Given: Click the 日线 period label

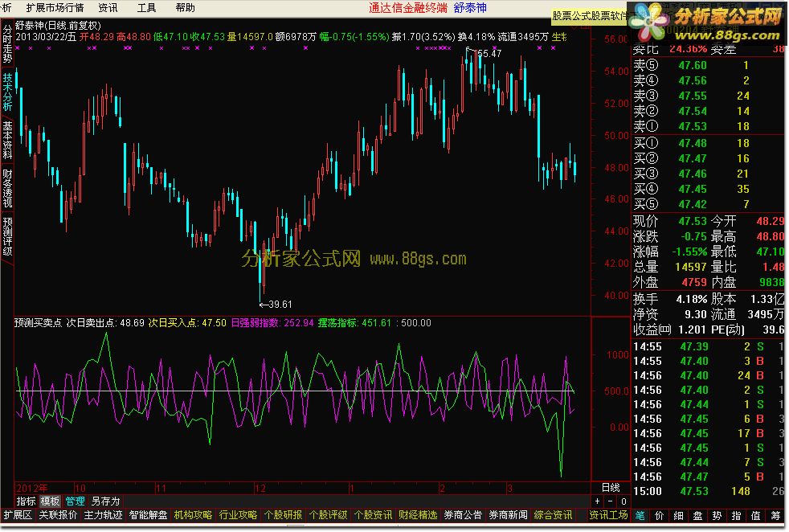Looking at the screenshot, I should click(611, 487).
